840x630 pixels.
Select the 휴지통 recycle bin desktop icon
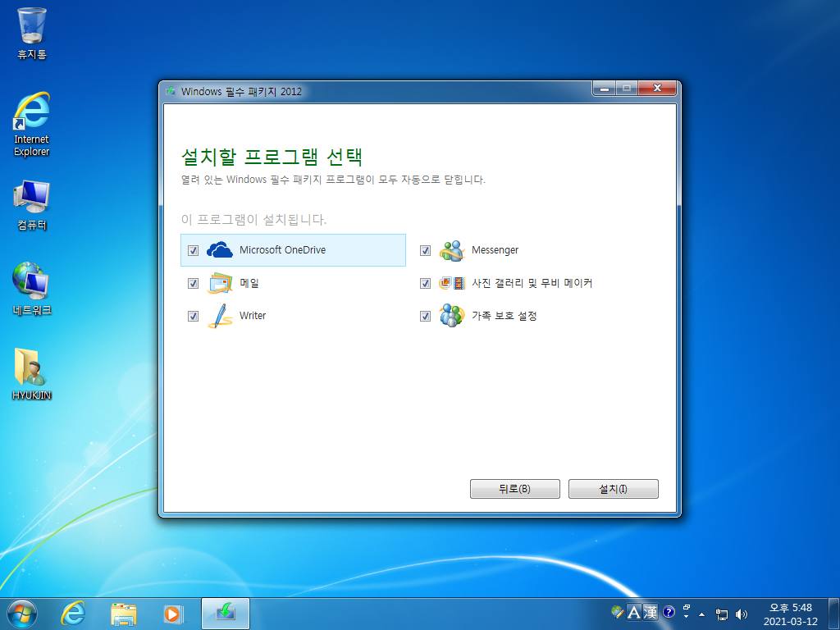32,33
